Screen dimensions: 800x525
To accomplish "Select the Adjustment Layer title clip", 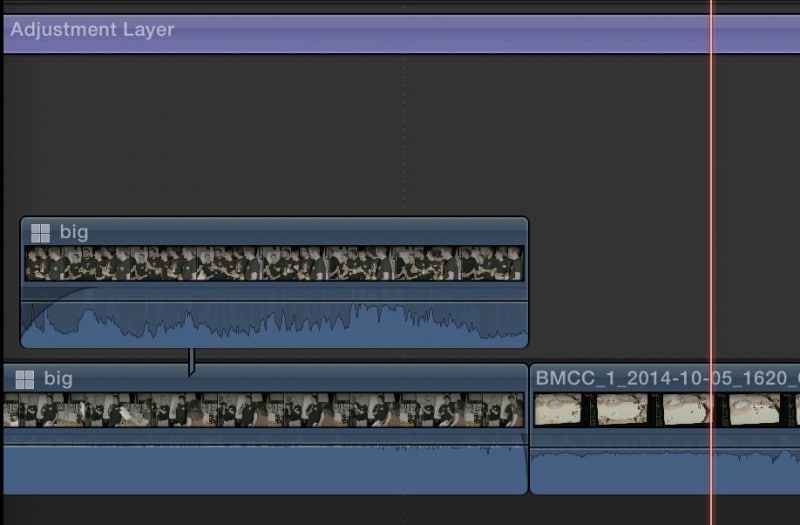I will [x=402, y=34].
